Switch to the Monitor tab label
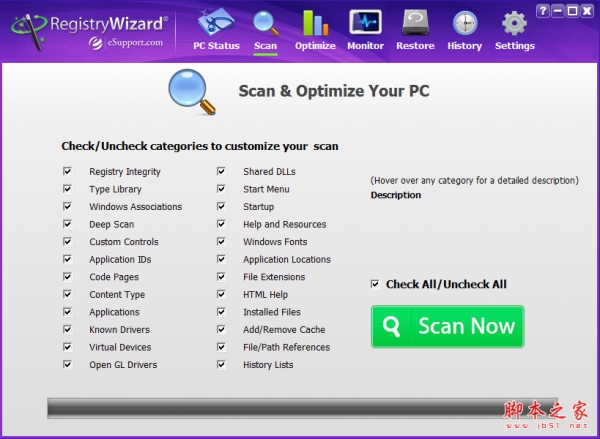600x439 pixels. (x=365, y=46)
